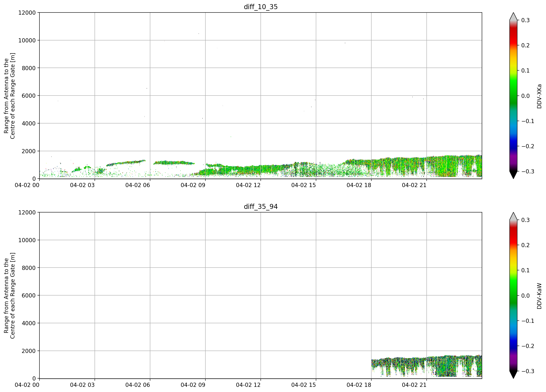
Task: Select '04-02 21' time label under diff_35_94
Action: coord(414,385)
